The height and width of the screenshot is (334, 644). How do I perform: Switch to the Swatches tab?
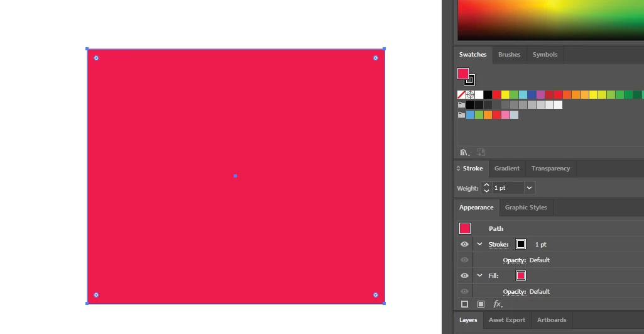[472, 54]
